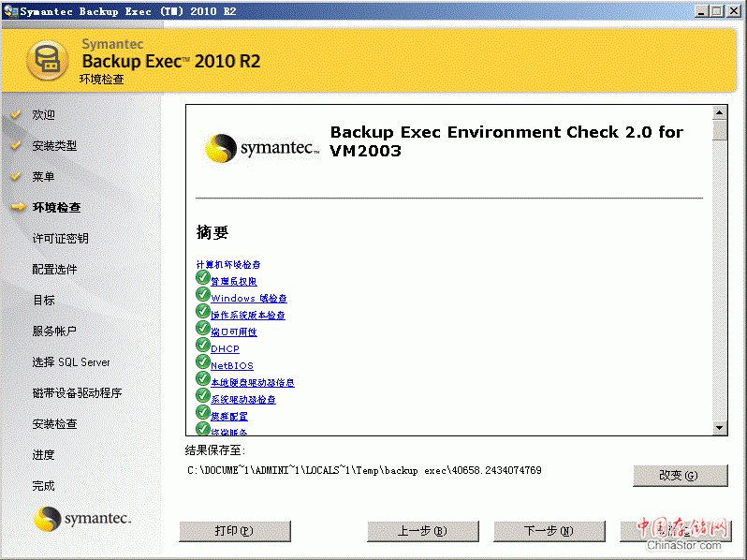Click the Symantec logo in the report header
Screen dimensions: 747x560
[261, 148]
